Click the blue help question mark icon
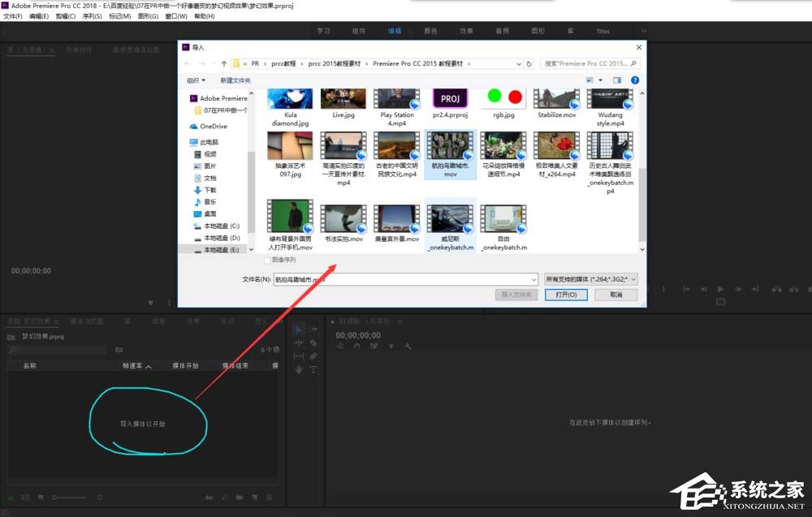The height and width of the screenshot is (517, 812). coord(635,80)
